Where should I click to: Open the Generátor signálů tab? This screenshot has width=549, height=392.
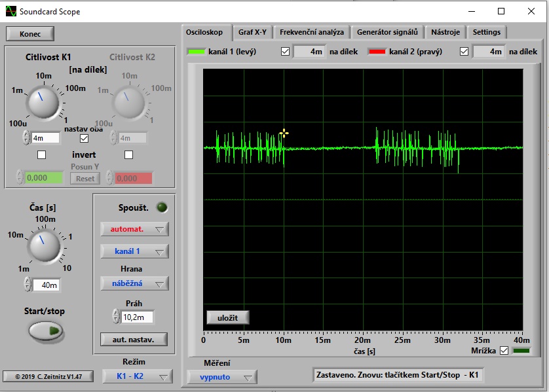click(x=387, y=32)
